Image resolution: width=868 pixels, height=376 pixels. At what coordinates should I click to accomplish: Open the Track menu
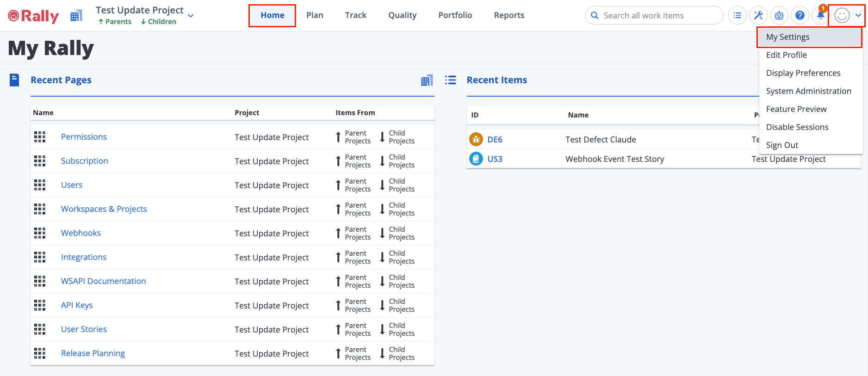(356, 15)
